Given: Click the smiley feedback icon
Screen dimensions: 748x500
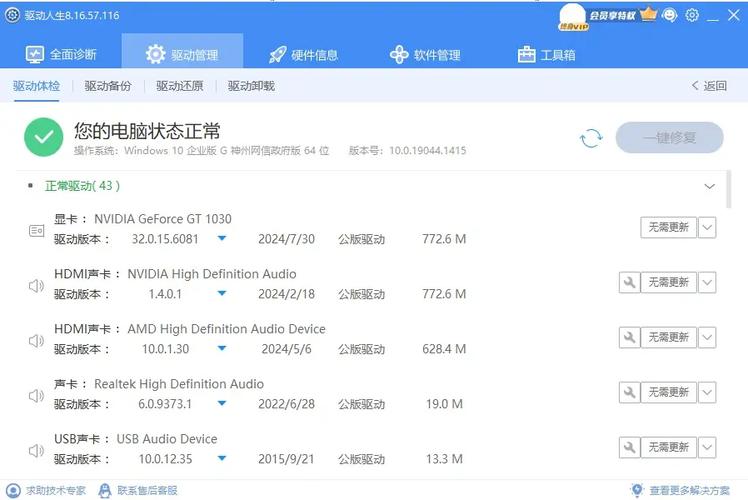Looking at the screenshot, I should pyautogui.click(x=670, y=15).
